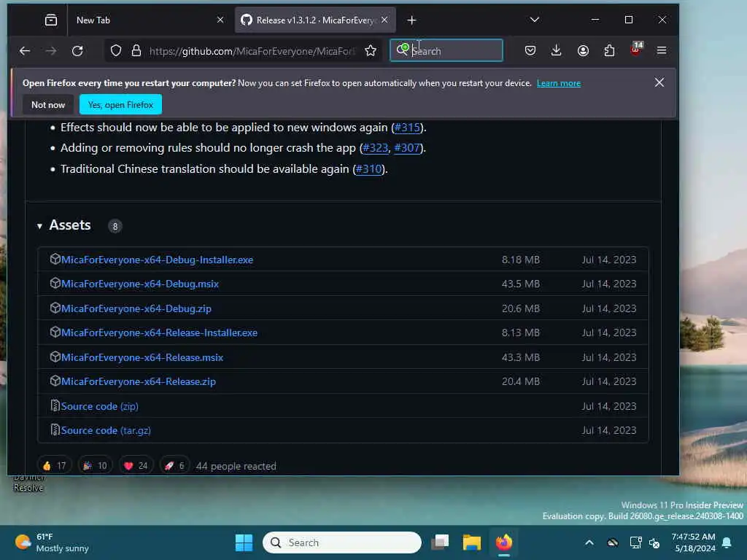Click the 8.18 MB size text
This screenshot has height=560, width=747.
(521, 260)
